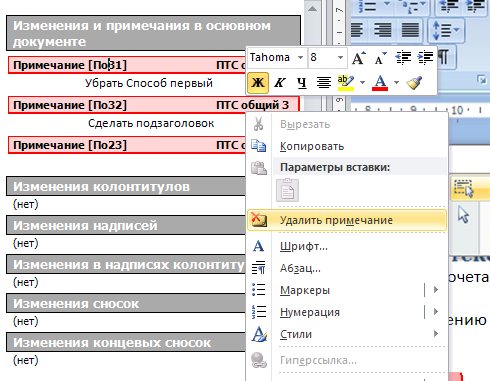Toggle Italic in the mini toolbar

(280, 82)
